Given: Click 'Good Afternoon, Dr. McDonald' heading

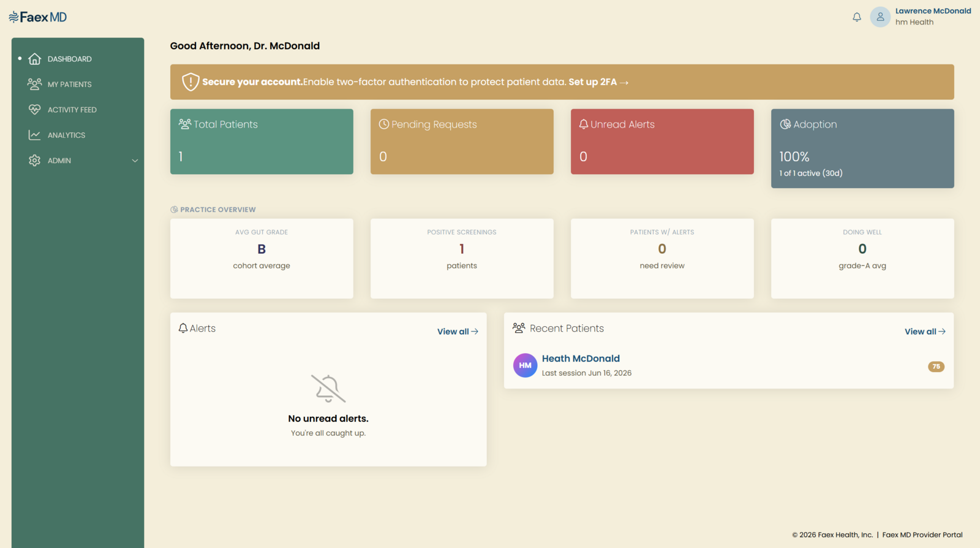Looking at the screenshot, I should click(x=245, y=46).
